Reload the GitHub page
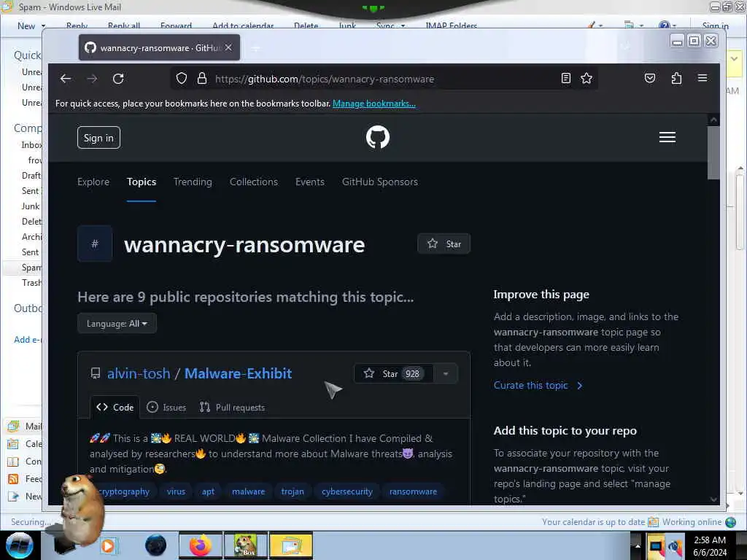This screenshot has width=747, height=560. 118,79
